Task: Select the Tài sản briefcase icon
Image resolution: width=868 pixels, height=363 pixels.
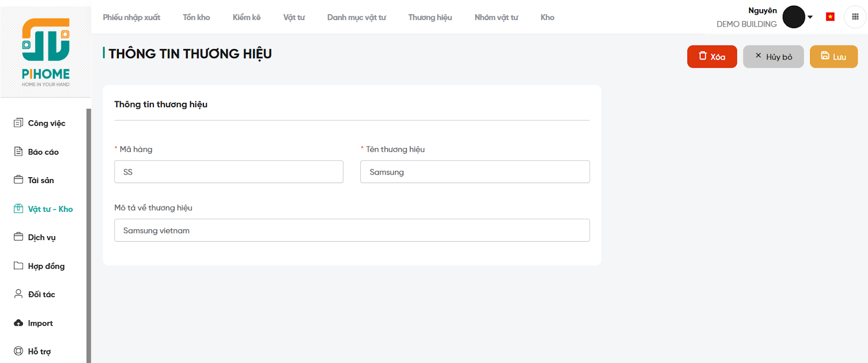Action: coord(18,180)
